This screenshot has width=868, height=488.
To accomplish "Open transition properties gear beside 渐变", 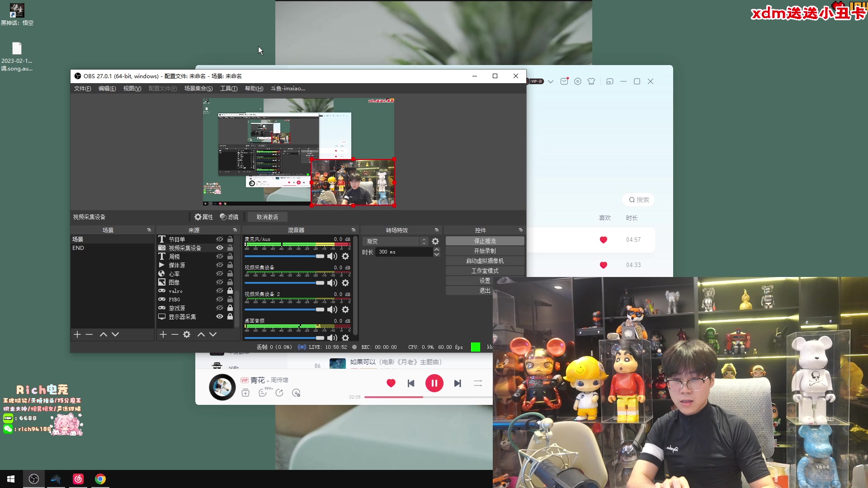I will pyautogui.click(x=435, y=241).
